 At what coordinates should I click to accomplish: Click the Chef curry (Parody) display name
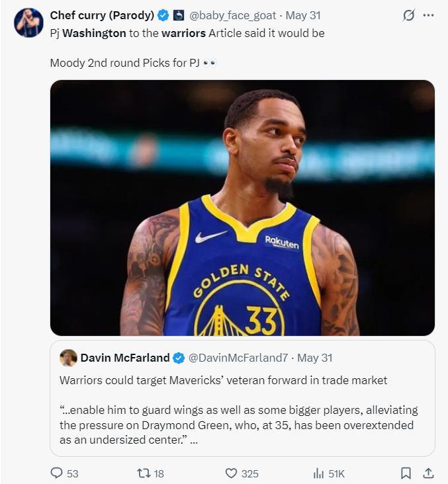pyautogui.click(x=102, y=15)
